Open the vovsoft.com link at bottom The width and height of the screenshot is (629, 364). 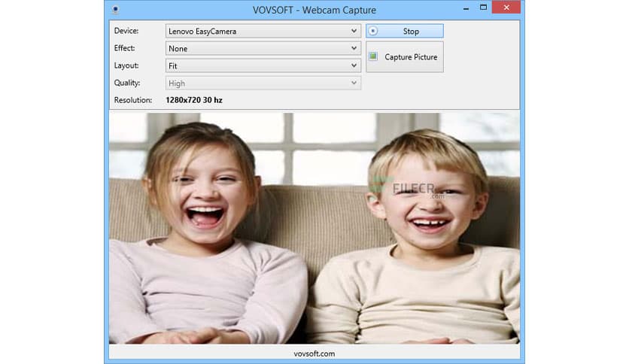314,353
